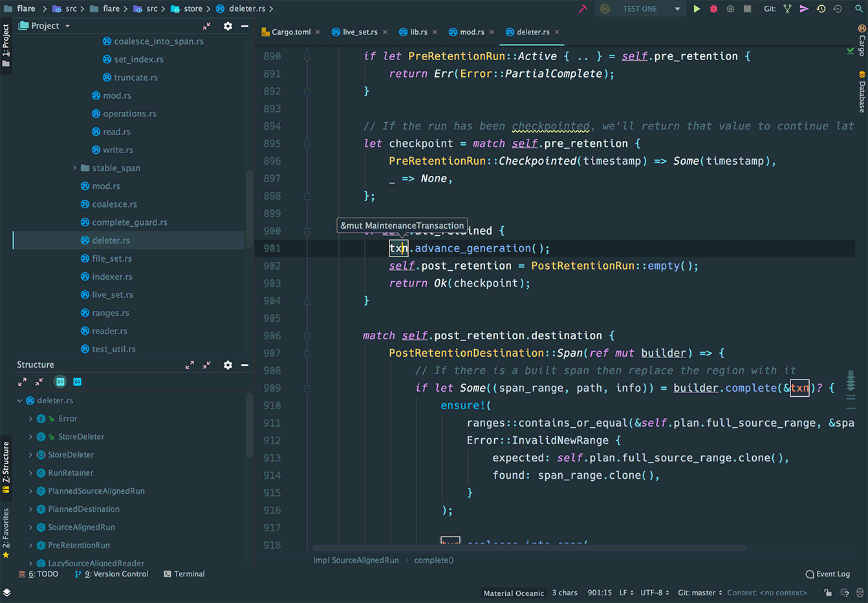Hide the Structure panel with minus icon

245,365
